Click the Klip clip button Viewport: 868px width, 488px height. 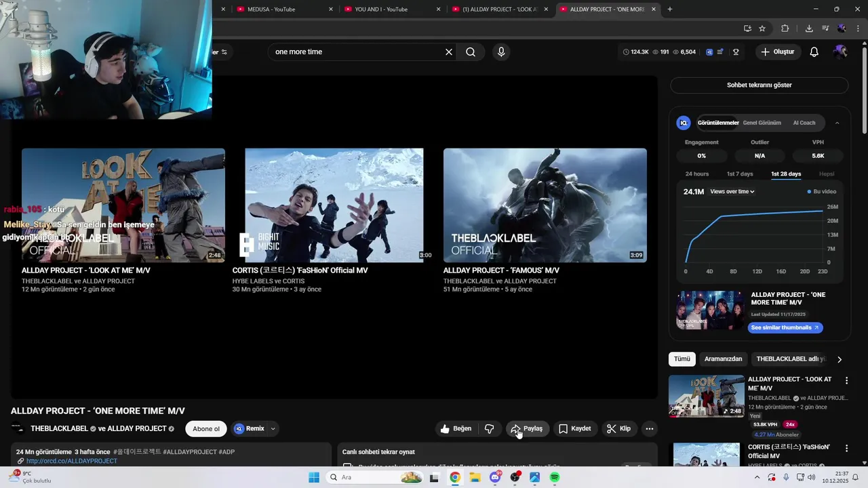pos(618,428)
